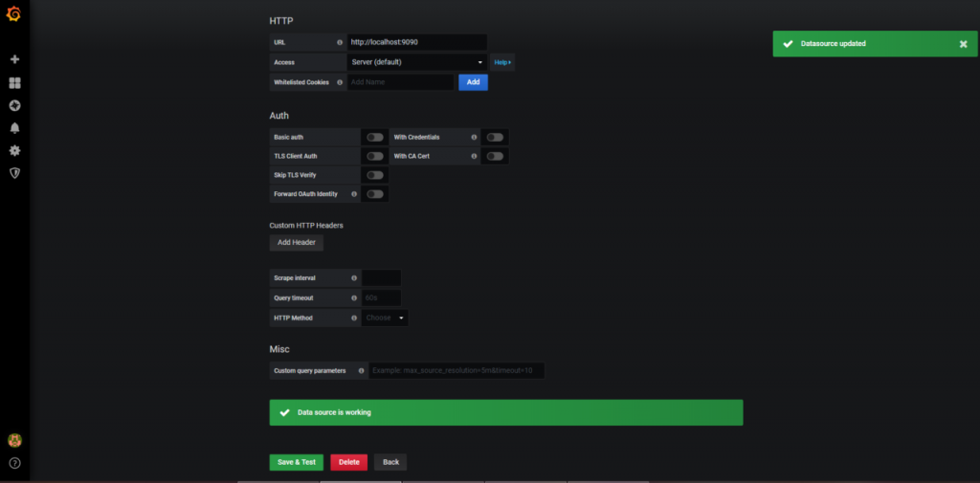Click the Auth section heading
The width and height of the screenshot is (980, 483).
tap(278, 116)
